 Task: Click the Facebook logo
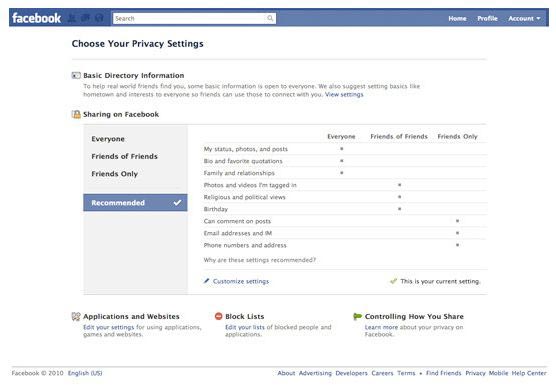[37, 18]
